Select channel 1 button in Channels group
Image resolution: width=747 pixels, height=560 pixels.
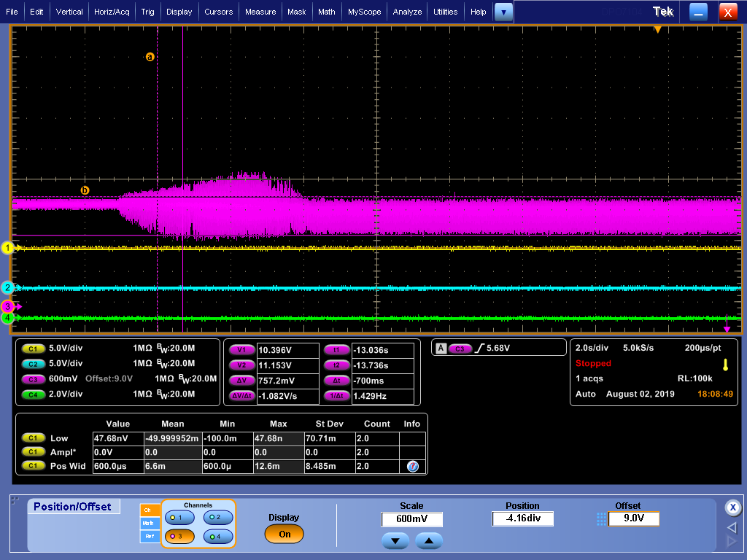click(179, 517)
